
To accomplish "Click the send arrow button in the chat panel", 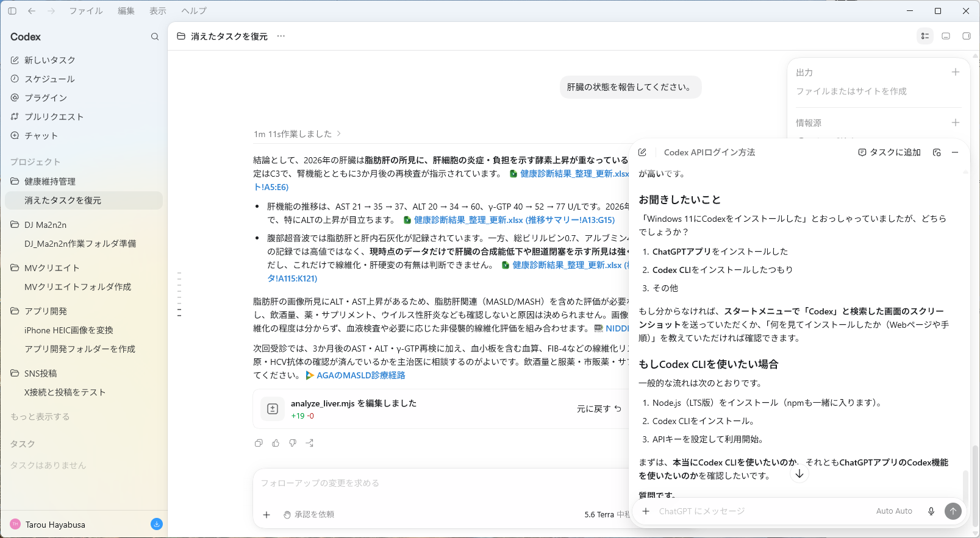I will (953, 511).
